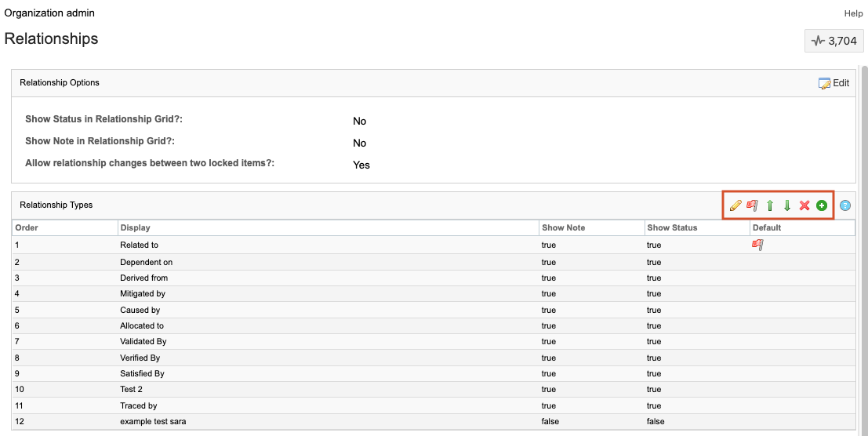Click the Relationships page heading

coord(51,38)
